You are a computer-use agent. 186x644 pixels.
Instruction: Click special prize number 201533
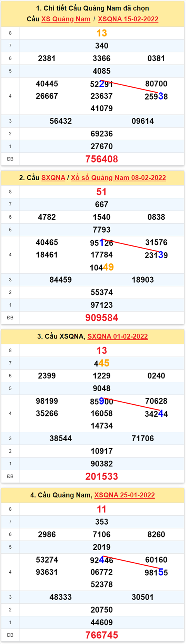pyautogui.click(x=102, y=476)
